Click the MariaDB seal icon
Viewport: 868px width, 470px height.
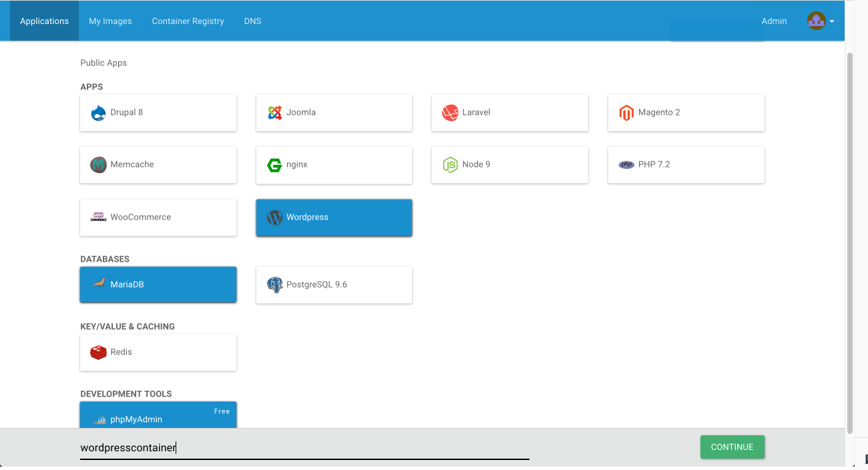[x=98, y=284]
